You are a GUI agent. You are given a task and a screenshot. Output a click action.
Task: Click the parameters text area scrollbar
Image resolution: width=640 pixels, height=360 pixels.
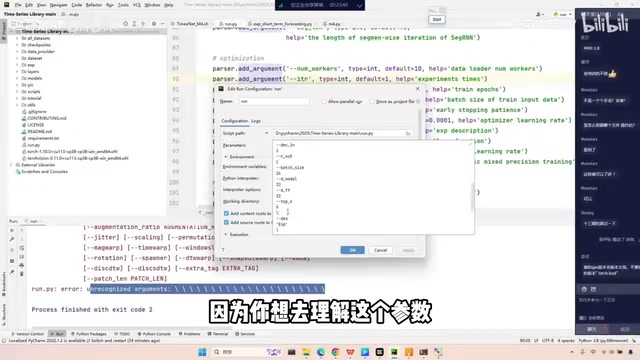pos(473,197)
